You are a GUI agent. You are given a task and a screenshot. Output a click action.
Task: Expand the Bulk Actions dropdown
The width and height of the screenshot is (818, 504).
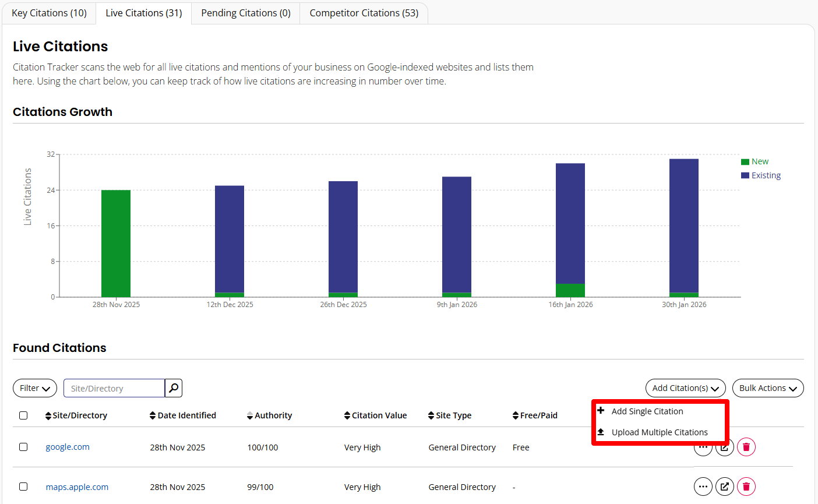(767, 388)
